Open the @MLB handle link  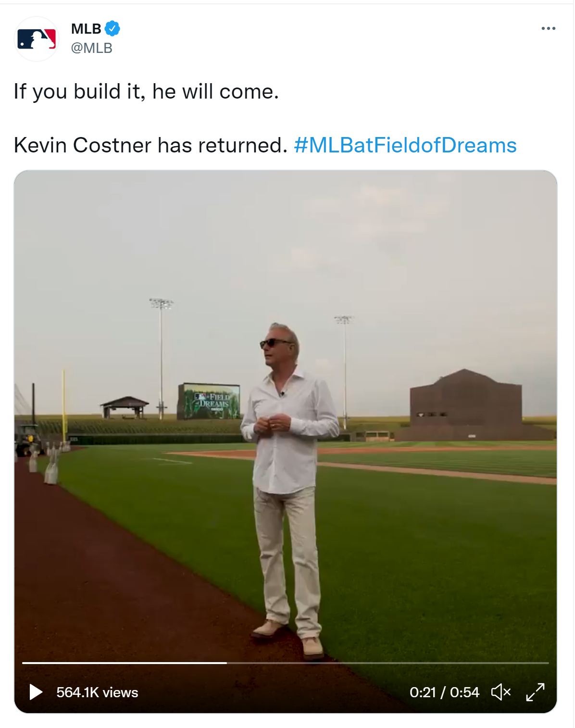click(92, 48)
